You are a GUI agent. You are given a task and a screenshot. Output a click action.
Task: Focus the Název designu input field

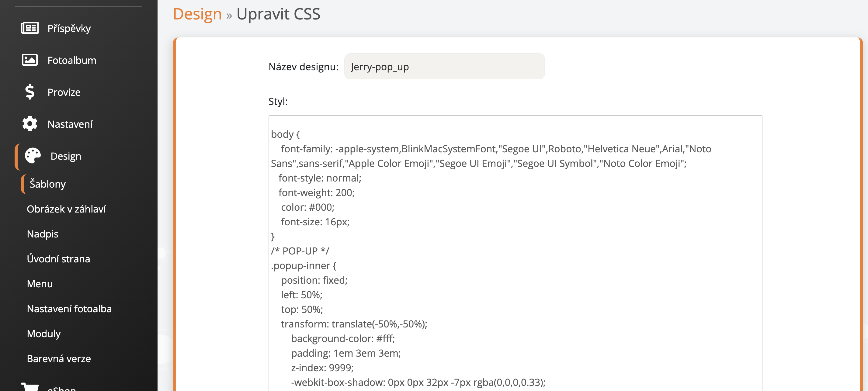[444, 67]
